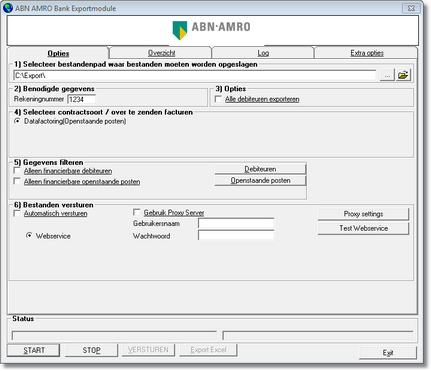
Task: Open the Log tab
Action: point(263,53)
